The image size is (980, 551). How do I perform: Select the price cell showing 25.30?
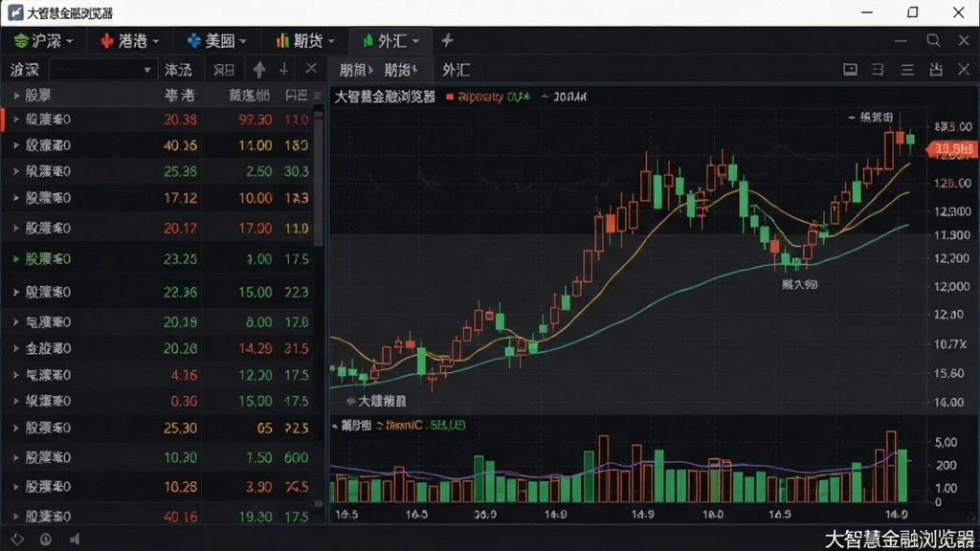pyautogui.click(x=180, y=428)
